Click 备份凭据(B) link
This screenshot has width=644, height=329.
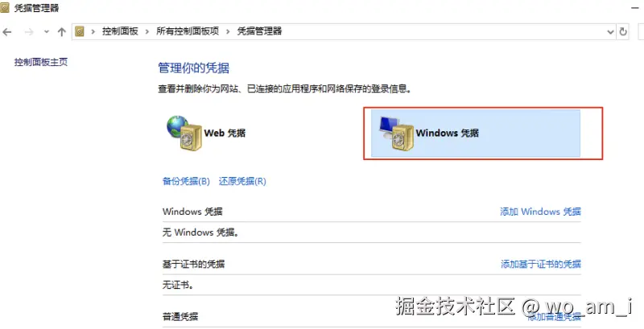point(186,181)
